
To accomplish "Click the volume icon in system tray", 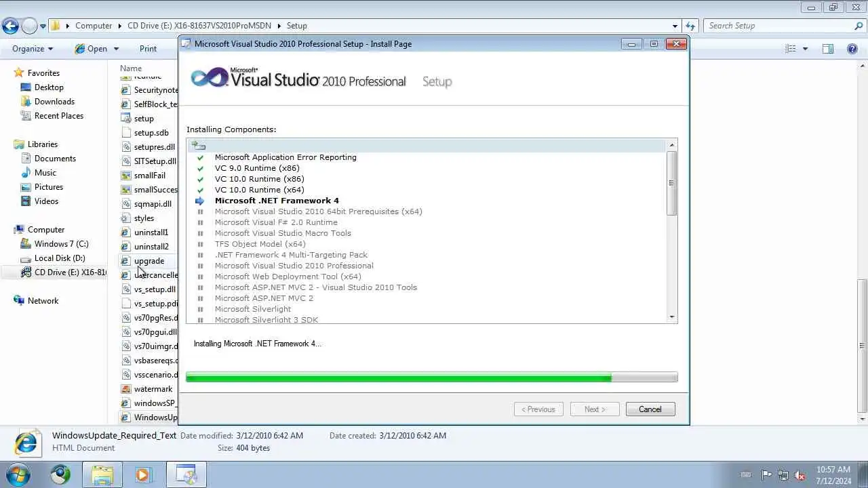I will pos(800,475).
